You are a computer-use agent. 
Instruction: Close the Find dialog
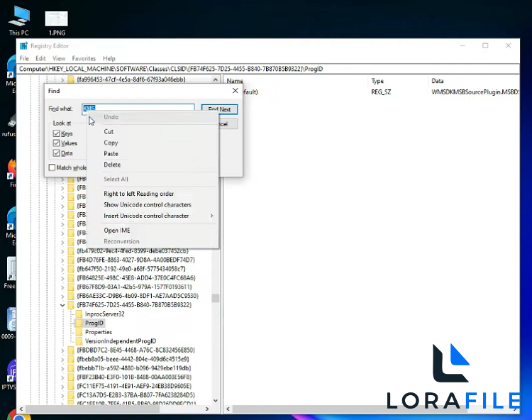click(235, 91)
